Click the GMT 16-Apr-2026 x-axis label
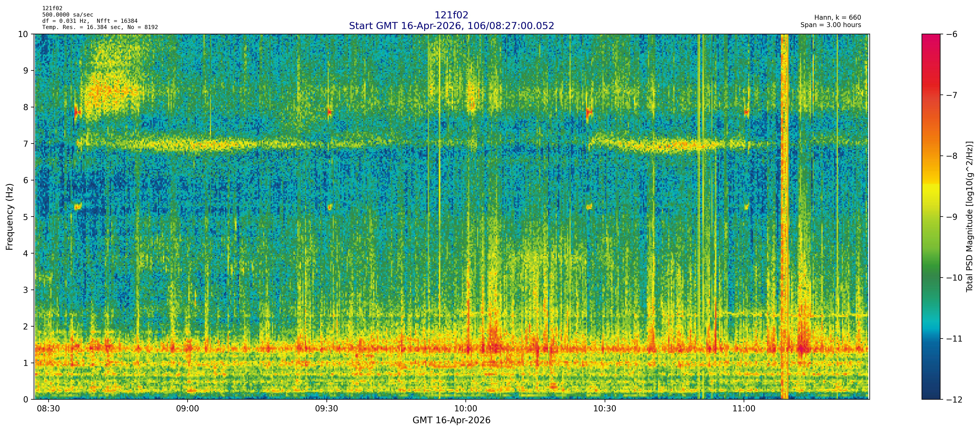The width and height of the screenshot is (980, 431). [451, 420]
